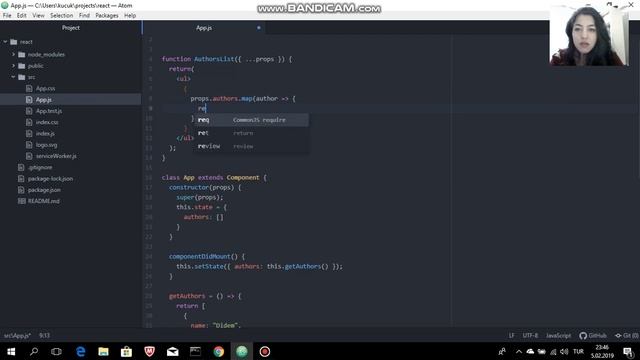Screen dimensions: 640x360
Task: Open the Git status bar panel
Action: point(627,336)
